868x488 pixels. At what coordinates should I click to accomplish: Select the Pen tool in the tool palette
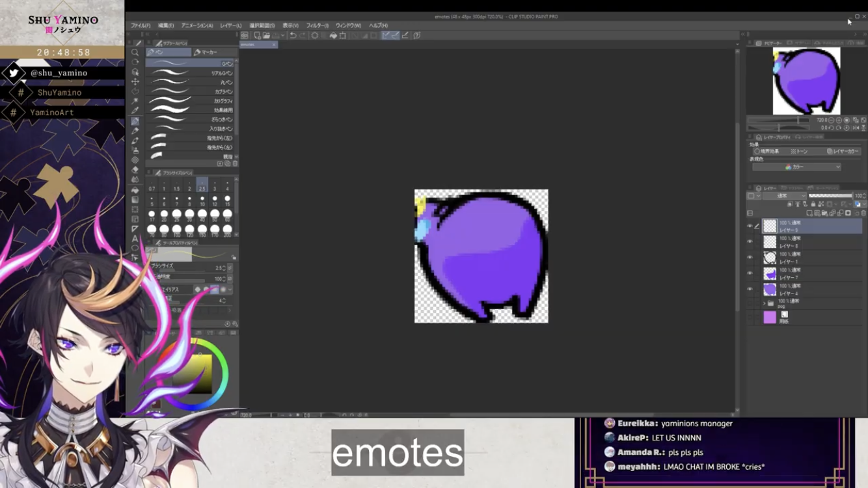(x=135, y=121)
